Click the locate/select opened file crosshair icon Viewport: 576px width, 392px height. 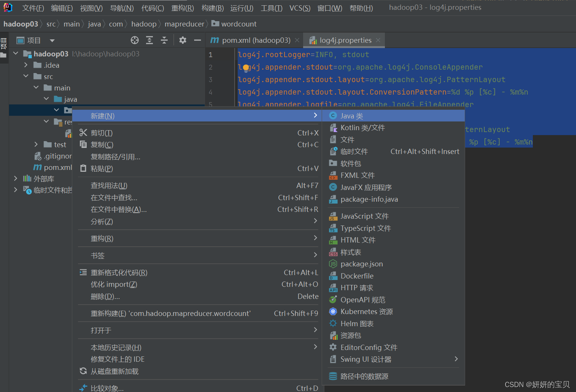coord(135,40)
